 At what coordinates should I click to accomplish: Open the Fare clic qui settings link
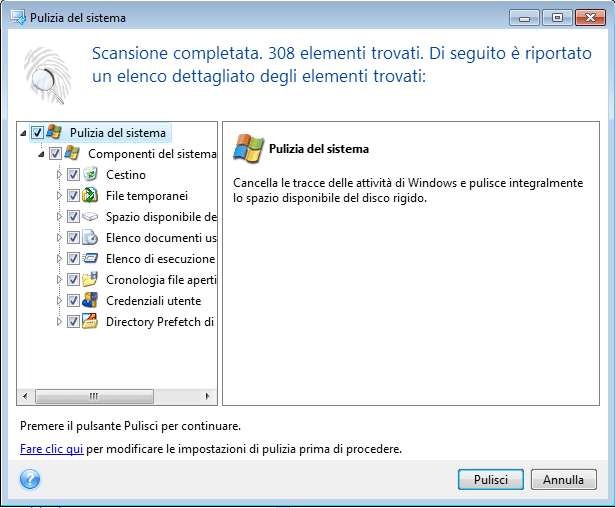point(51,449)
